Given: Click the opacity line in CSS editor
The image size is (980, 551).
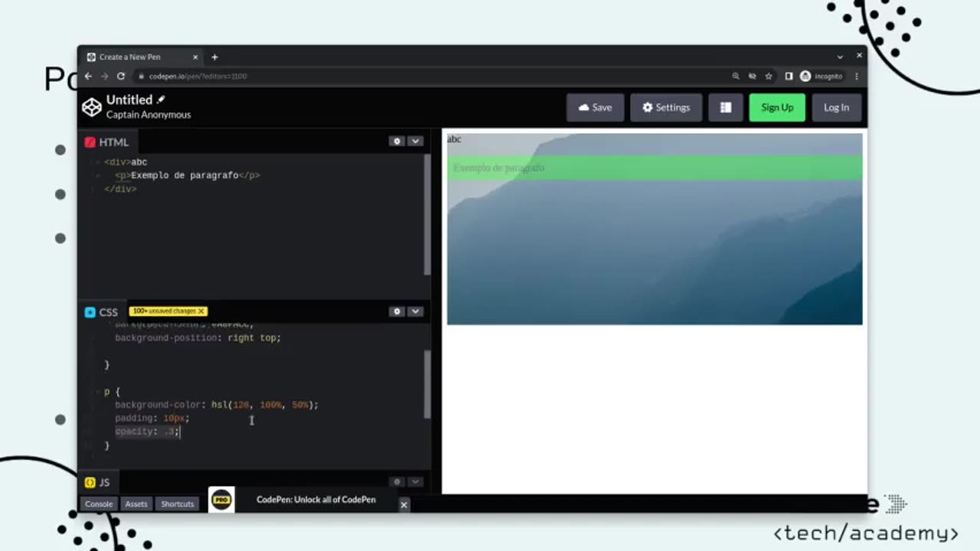Looking at the screenshot, I should coord(147,432).
